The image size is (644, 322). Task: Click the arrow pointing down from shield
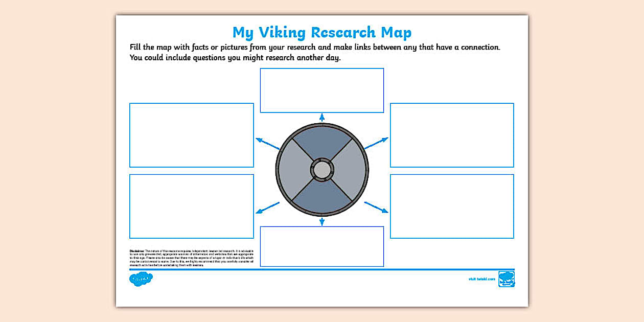[322, 221]
